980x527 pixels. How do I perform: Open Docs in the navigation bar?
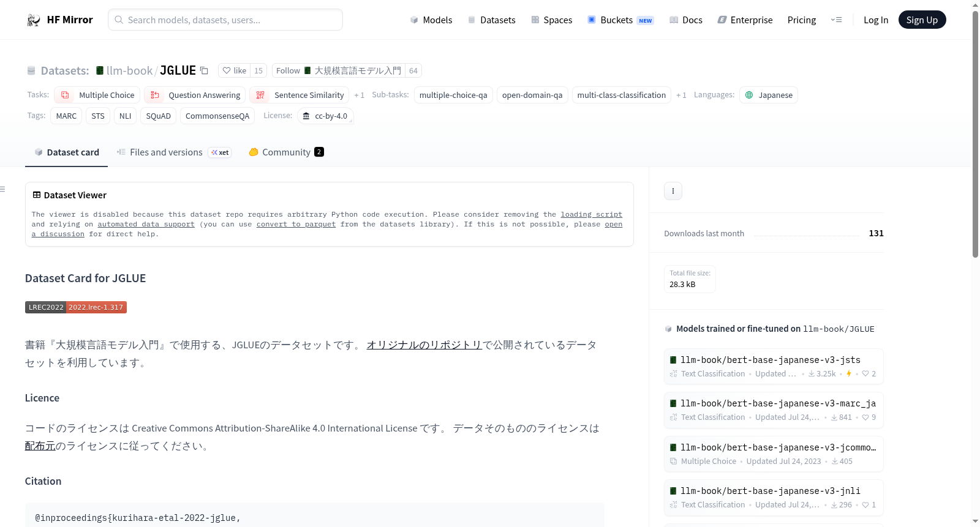pyautogui.click(x=686, y=20)
